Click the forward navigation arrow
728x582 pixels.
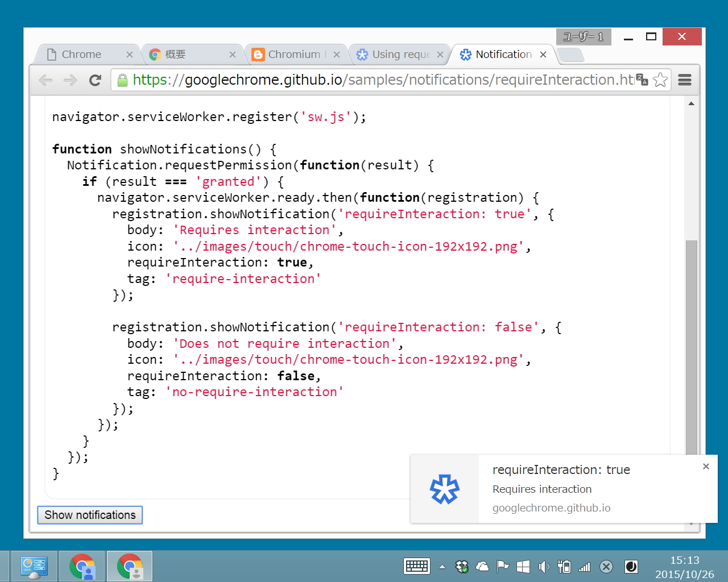pyautogui.click(x=71, y=80)
